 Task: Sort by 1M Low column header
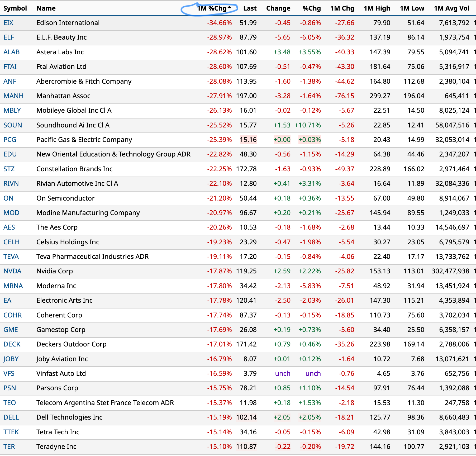[x=412, y=8]
